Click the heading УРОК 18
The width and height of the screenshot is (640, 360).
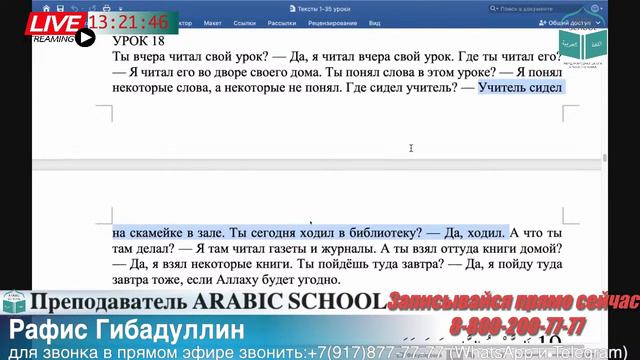pos(138,41)
